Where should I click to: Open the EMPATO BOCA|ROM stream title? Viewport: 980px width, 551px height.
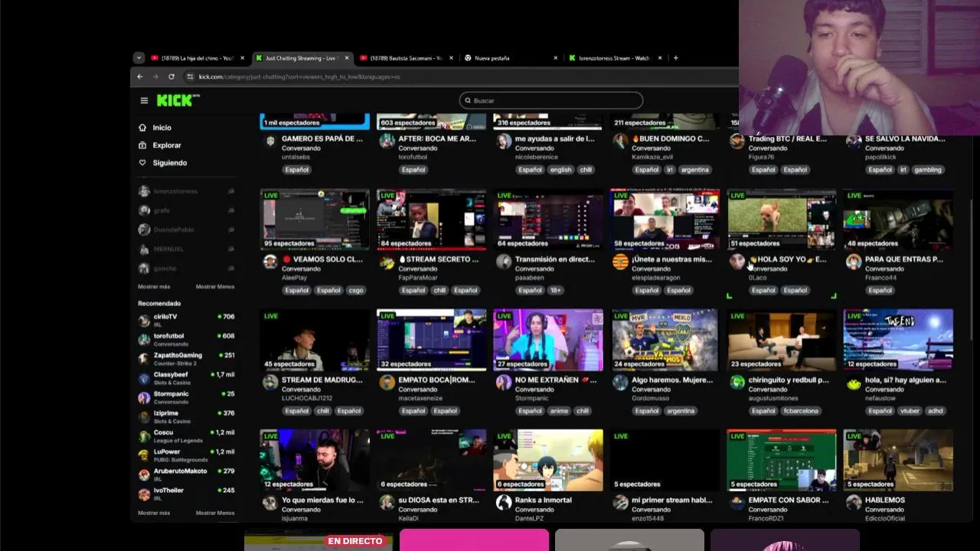(x=438, y=380)
